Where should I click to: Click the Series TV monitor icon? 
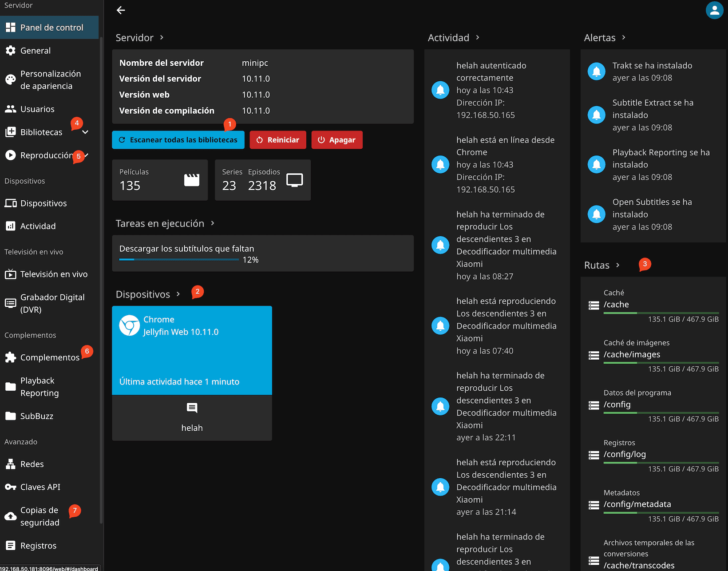tap(294, 180)
